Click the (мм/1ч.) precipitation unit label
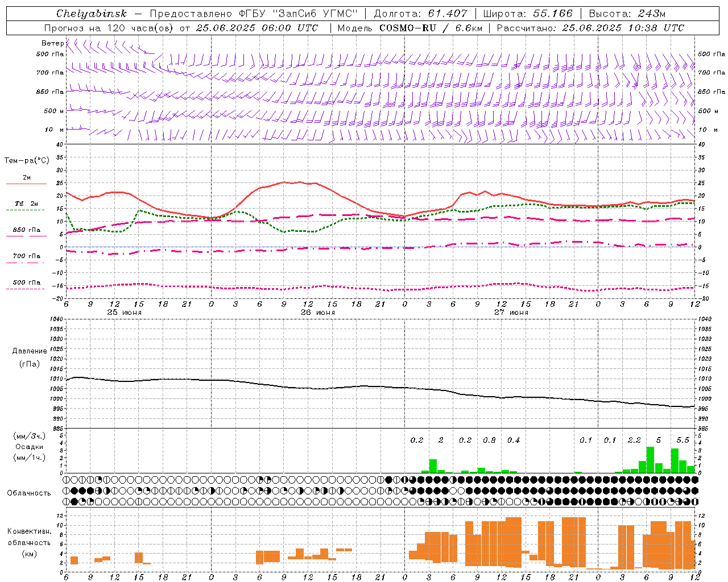Viewport: 728px width, 582px height. click(30, 458)
